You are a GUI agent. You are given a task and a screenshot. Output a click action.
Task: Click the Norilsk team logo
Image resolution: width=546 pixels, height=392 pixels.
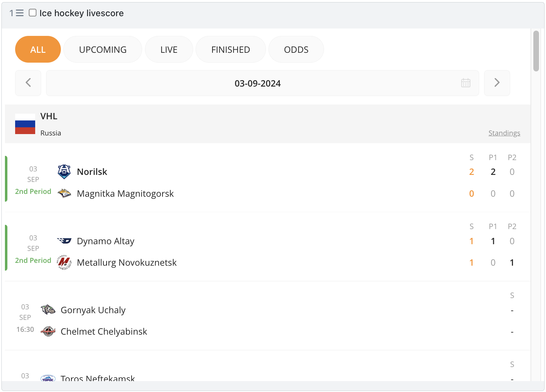pyautogui.click(x=64, y=172)
